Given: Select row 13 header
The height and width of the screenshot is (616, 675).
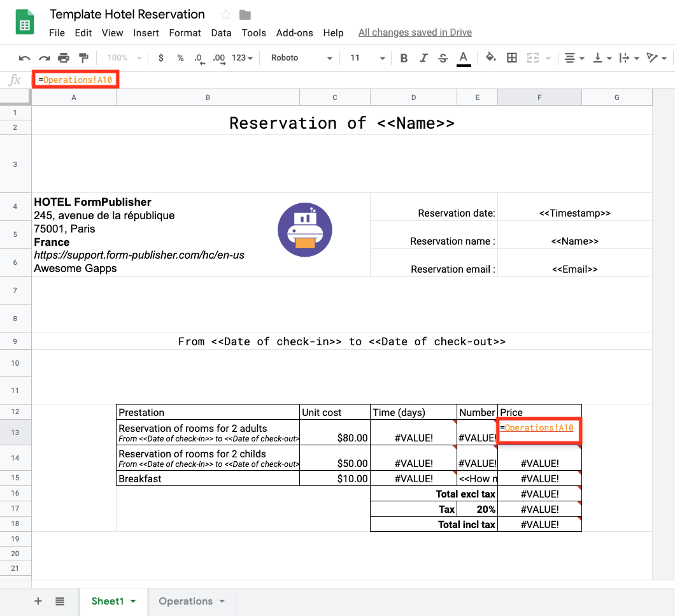Looking at the screenshot, I should point(15,433).
